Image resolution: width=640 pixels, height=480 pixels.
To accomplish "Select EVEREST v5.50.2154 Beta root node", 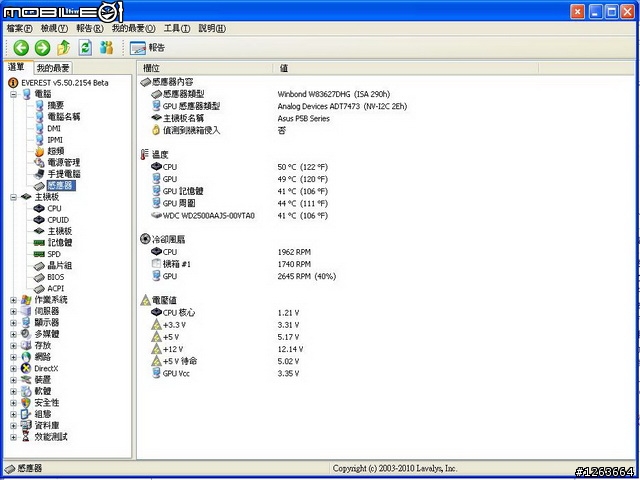I will (64, 83).
